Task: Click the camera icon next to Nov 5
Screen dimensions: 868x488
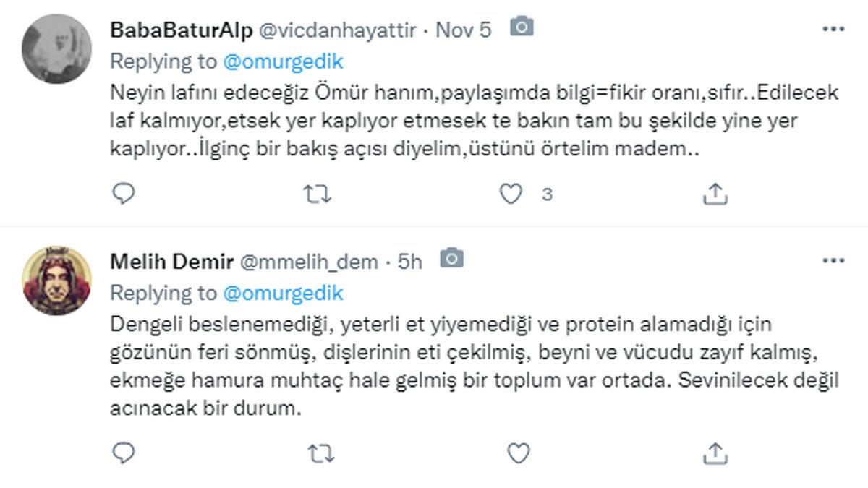Action: (522, 30)
